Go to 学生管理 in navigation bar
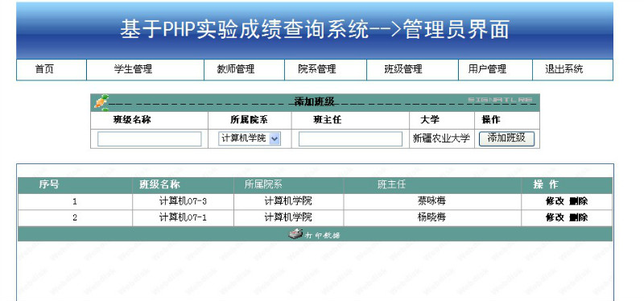Screen dimensions: 644x301 [x=133, y=69]
